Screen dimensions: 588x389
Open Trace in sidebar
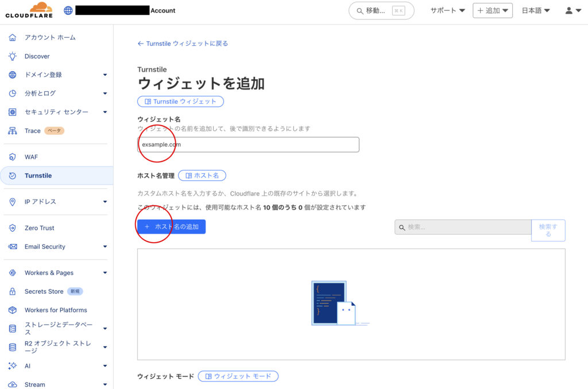pyautogui.click(x=33, y=131)
